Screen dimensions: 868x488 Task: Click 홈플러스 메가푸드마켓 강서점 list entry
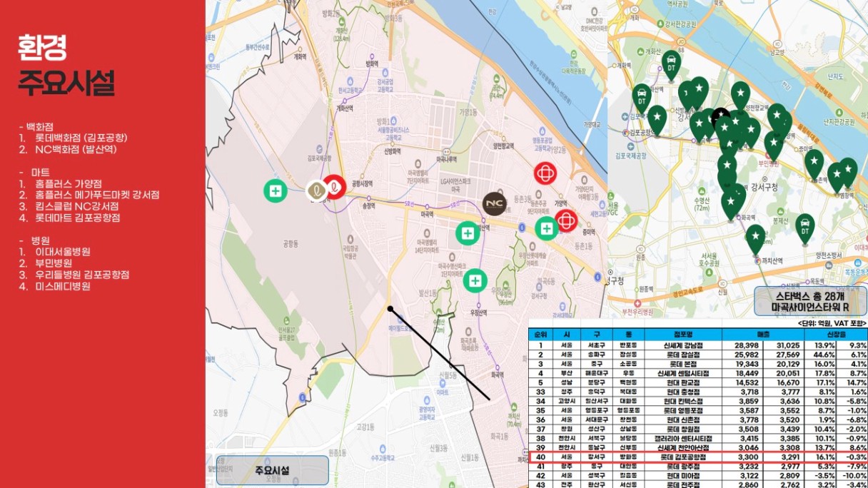coord(97,195)
